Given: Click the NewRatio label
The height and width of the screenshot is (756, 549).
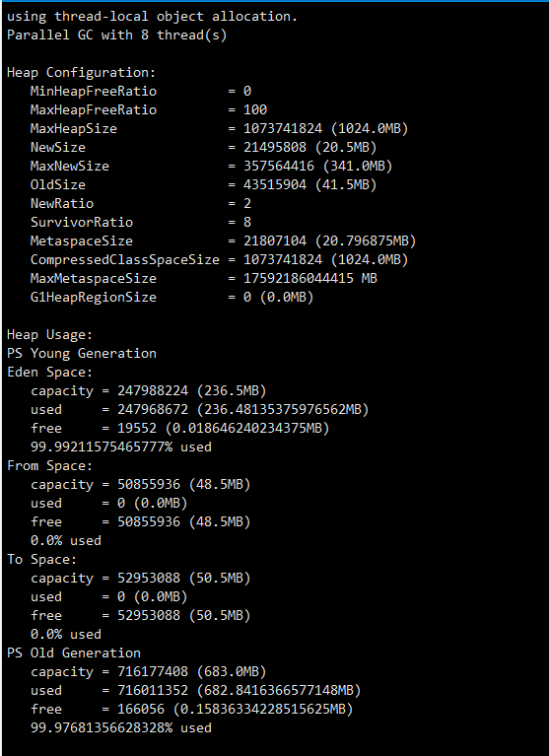Looking at the screenshot, I should pos(62,203).
